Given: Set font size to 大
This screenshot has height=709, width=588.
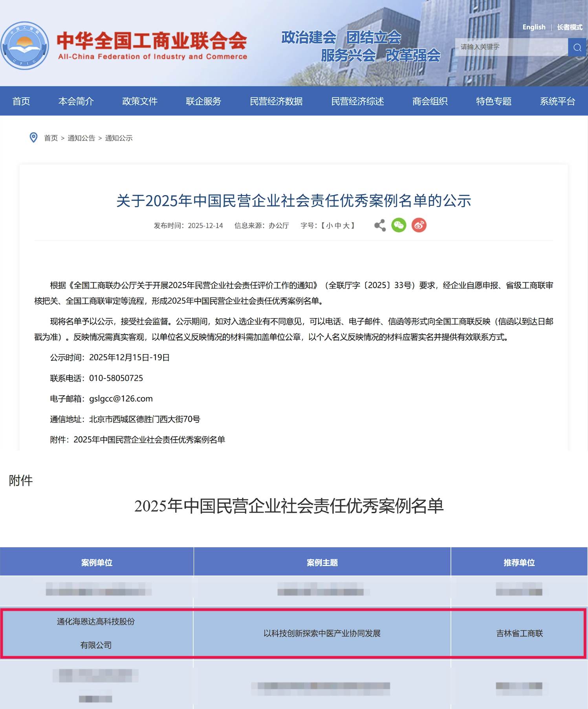Looking at the screenshot, I should pos(346,226).
